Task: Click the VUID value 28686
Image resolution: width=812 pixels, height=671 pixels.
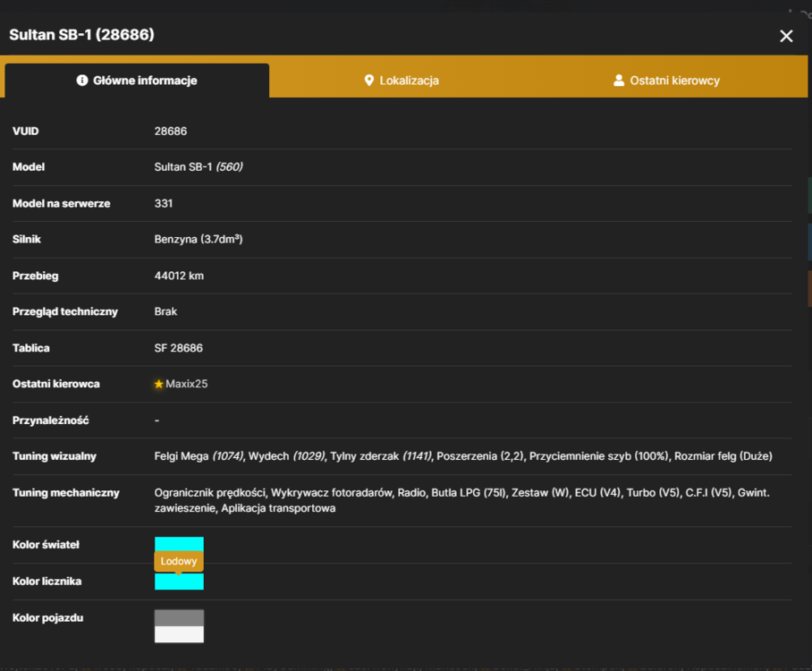Action: 171,132
